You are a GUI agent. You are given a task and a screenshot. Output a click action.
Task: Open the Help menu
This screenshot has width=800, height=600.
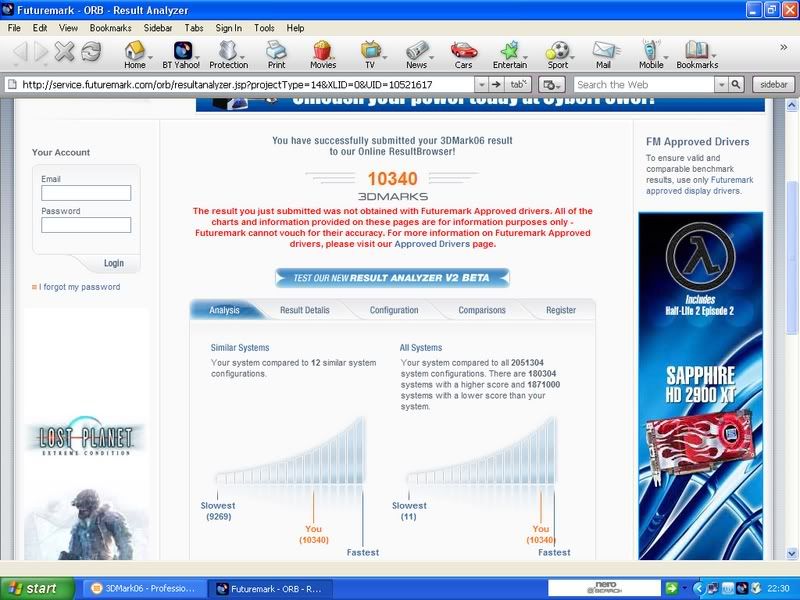click(295, 28)
